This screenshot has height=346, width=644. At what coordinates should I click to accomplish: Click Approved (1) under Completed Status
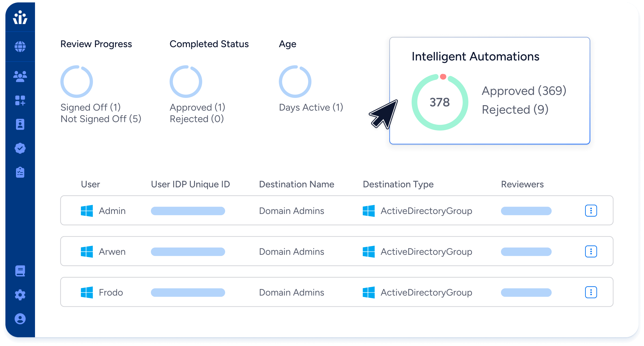(197, 107)
